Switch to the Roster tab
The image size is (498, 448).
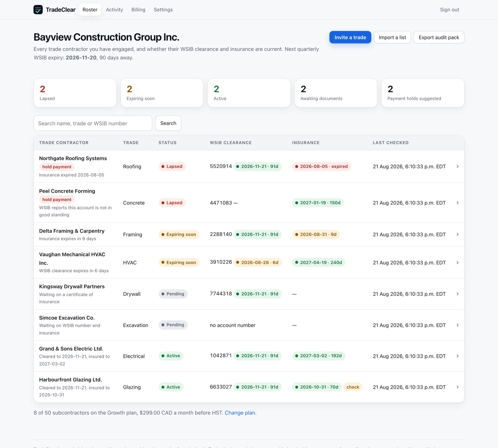[90, 10]
